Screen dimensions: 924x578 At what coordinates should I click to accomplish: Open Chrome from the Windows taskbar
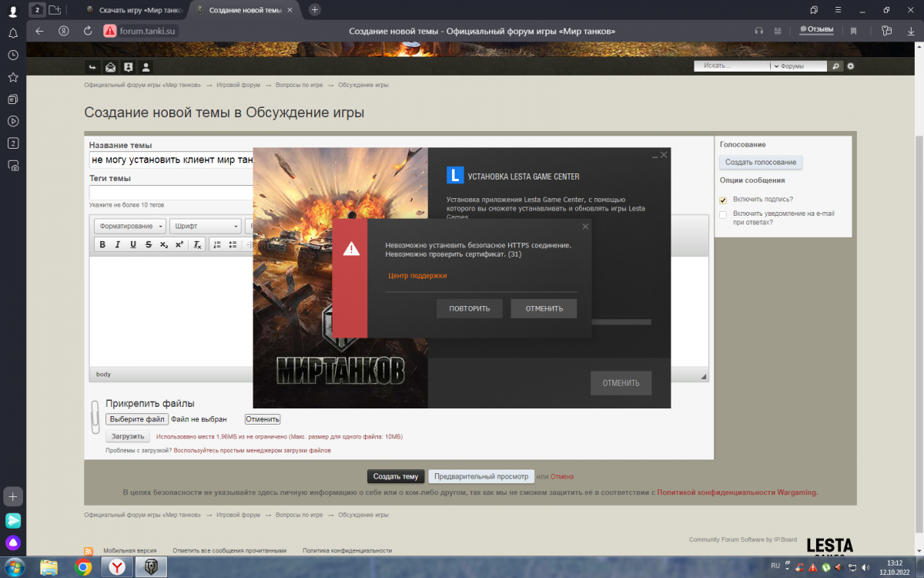[83, 567]
